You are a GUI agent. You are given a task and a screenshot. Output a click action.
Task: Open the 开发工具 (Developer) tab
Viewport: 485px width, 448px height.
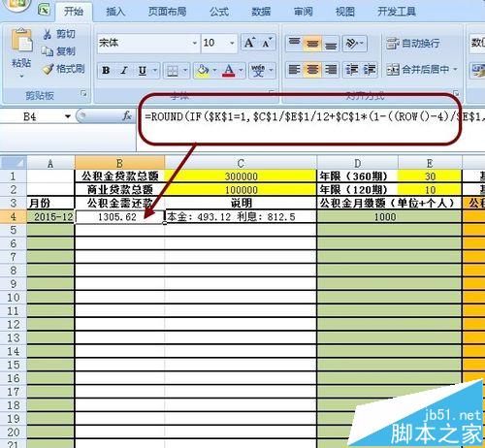click(x=397, y=12)
